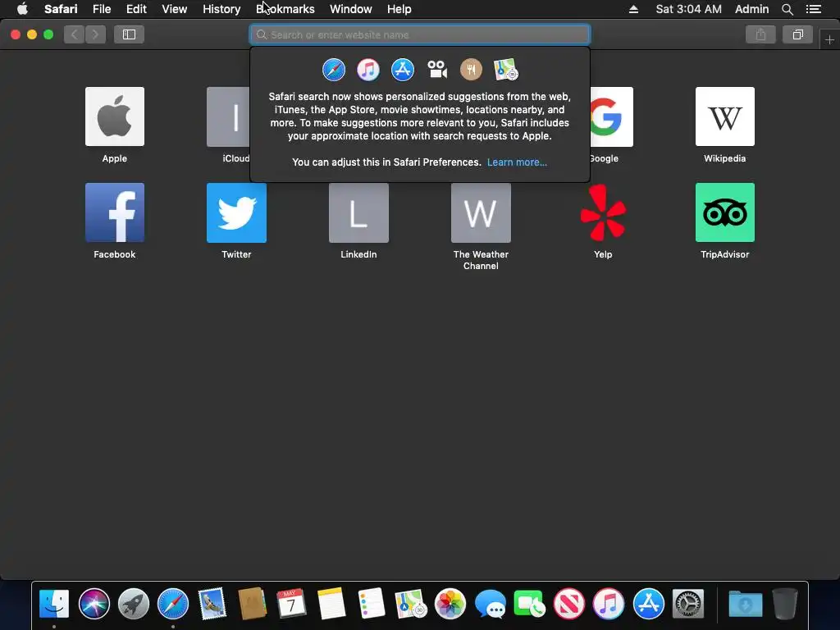Image resolution: width=840 pixels, height=630 pixels.
Task: Click the Maps icon in suggestions popup
Action: coord(505,70)
